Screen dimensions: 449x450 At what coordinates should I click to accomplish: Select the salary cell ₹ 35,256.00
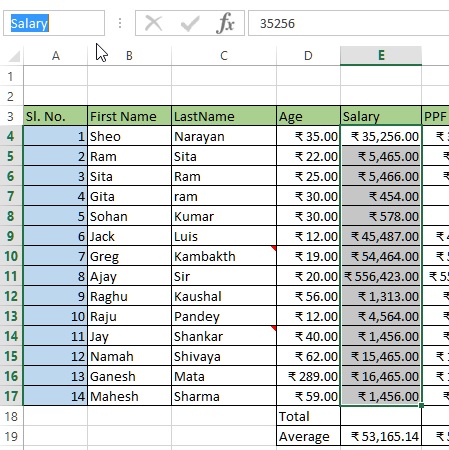pyautogui.click(x=381, y=136)
